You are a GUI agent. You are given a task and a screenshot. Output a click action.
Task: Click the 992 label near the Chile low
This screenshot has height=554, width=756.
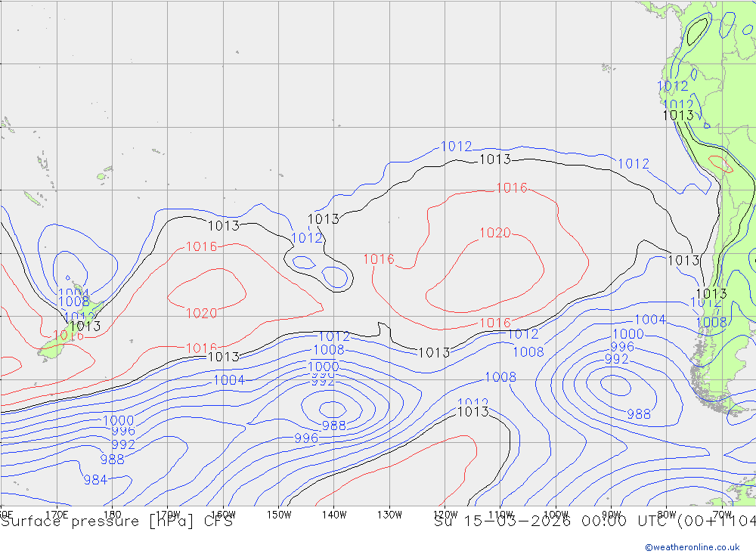pyautogui.click(x=617, y=360)
